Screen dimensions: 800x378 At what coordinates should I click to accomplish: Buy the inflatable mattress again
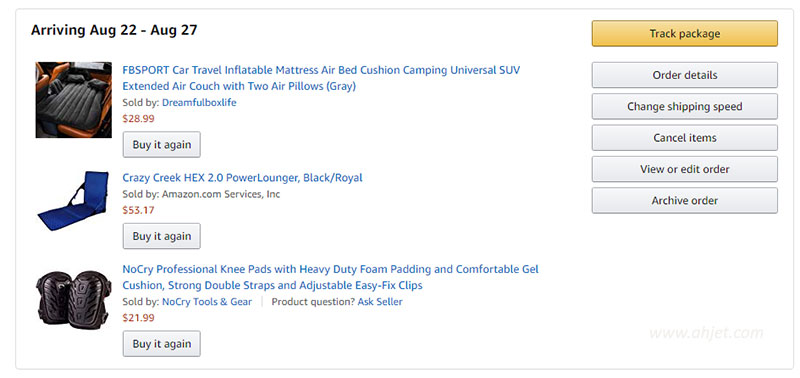click(x=162, y=144)
